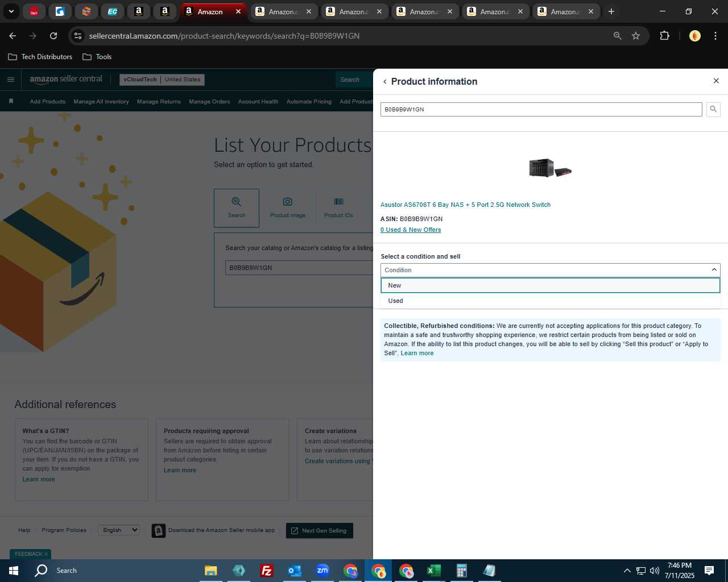Viewport: 728px width, 582px height.
Task: Open Manage Orders menu item
Action: 209,102
